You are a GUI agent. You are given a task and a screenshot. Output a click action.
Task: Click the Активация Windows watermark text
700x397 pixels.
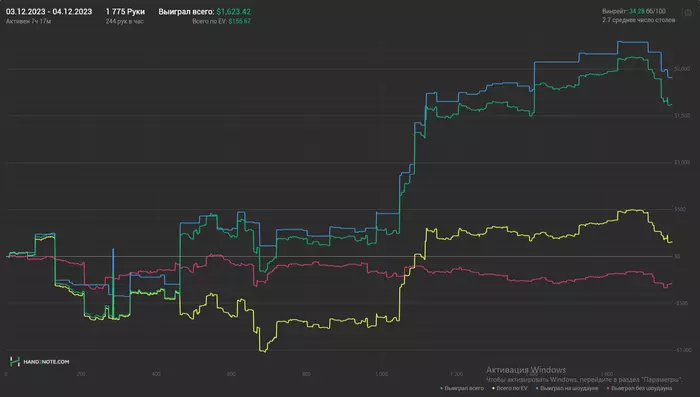point(526,370)
